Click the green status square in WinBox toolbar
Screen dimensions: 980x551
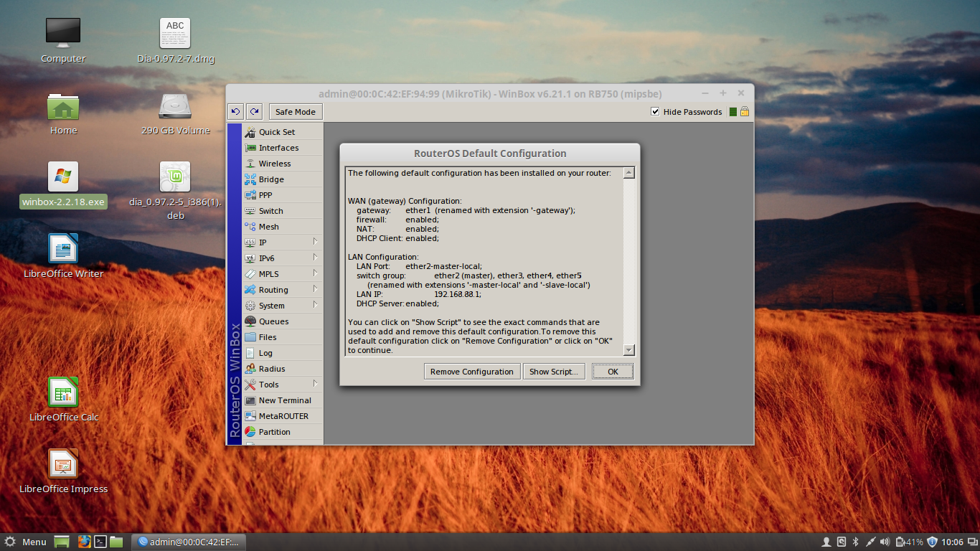click(x=732, y=112)
